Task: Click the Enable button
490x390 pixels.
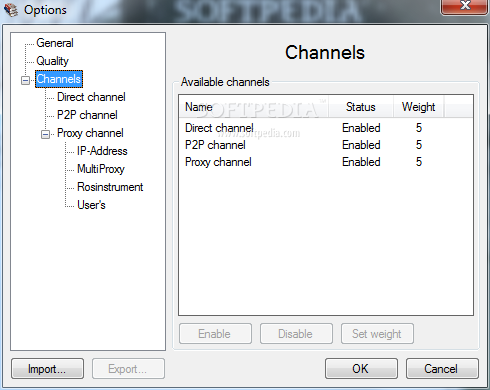Action: [215, 334]
